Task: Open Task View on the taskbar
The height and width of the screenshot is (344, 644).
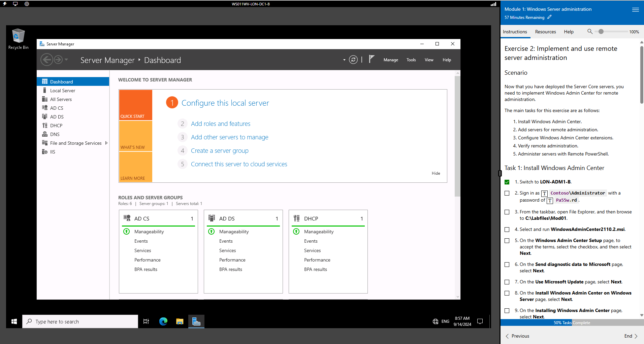Action: [x=146, y=321]
